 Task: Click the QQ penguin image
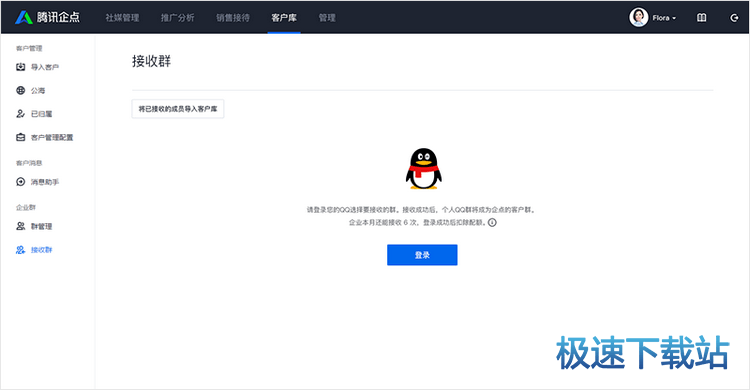point(423,168)
